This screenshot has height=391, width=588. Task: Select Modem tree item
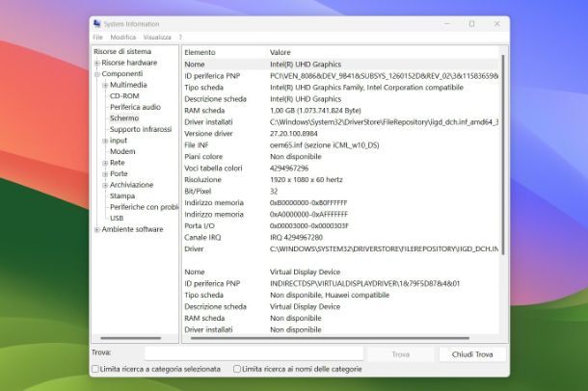pos(122,151)
